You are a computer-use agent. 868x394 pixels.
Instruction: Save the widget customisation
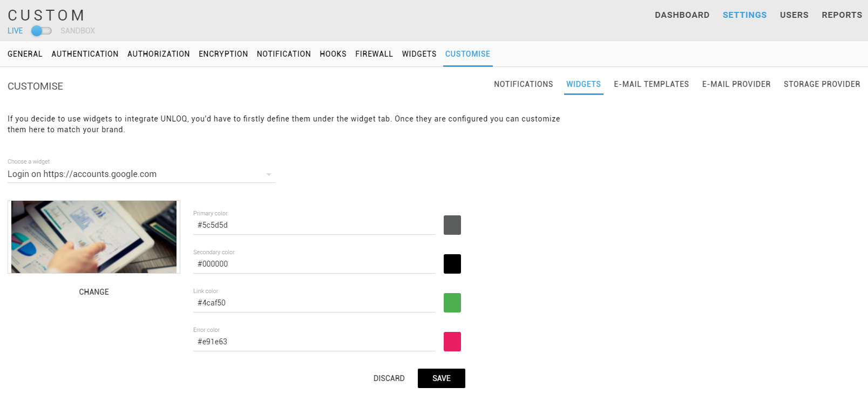tap(442, 378)
